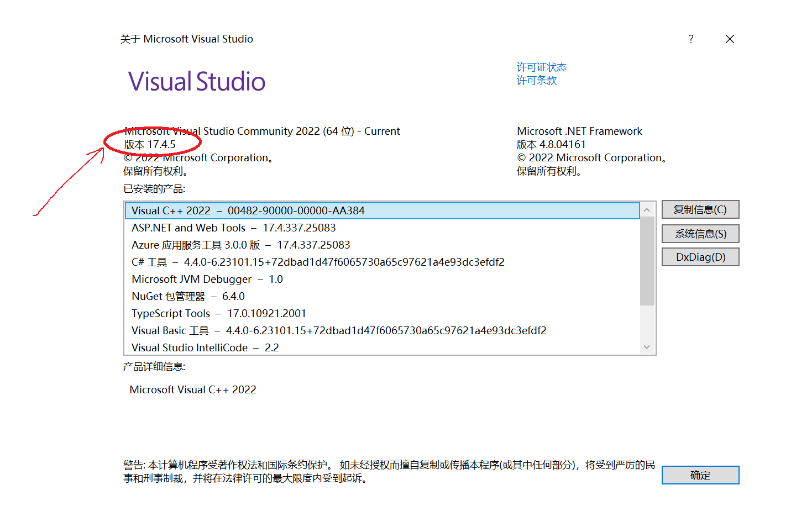Click the product list scroll up arrow

647,210
